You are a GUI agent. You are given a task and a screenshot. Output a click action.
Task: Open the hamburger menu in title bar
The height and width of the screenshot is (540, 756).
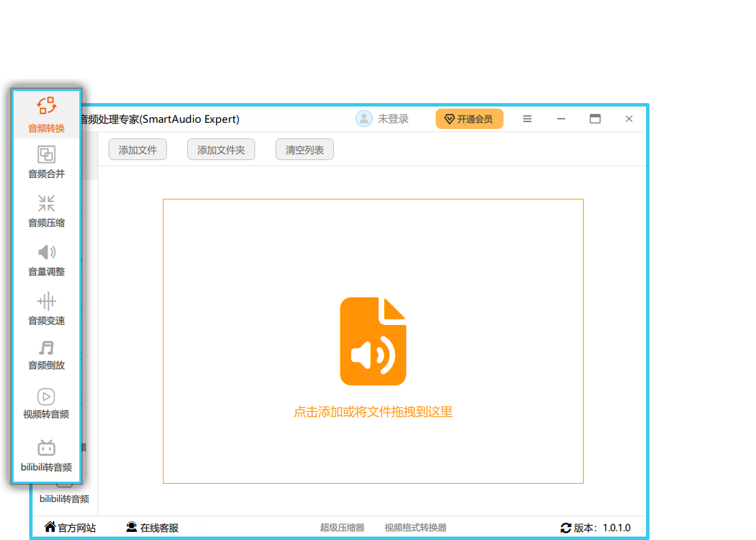pos(527,119)
